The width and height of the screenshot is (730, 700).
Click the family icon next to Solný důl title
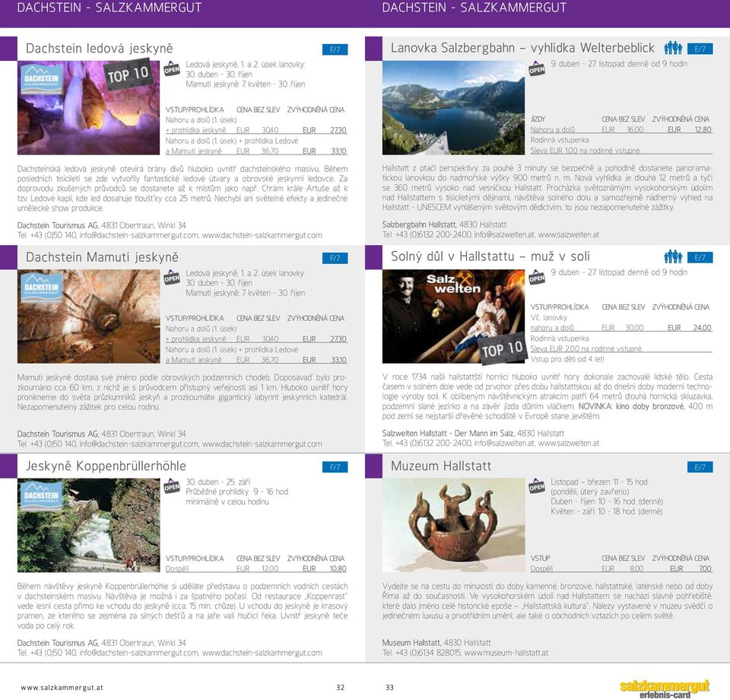click(673, 256)
